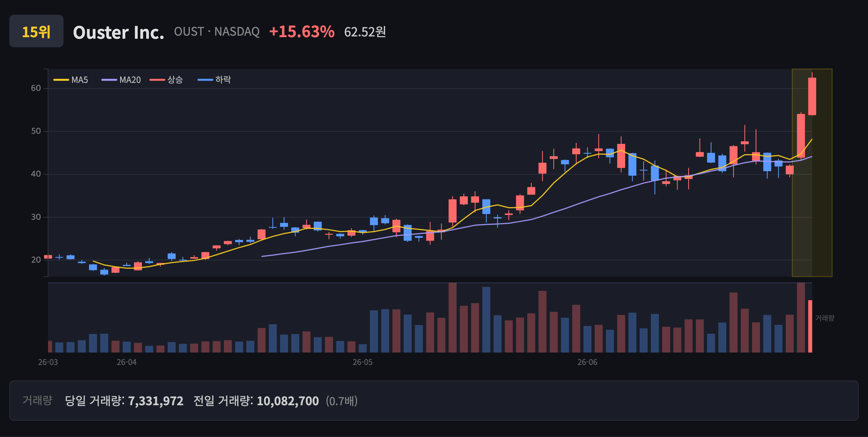
Task: Click the latest tall red candlestick above 60
Action: click(812, 96)
